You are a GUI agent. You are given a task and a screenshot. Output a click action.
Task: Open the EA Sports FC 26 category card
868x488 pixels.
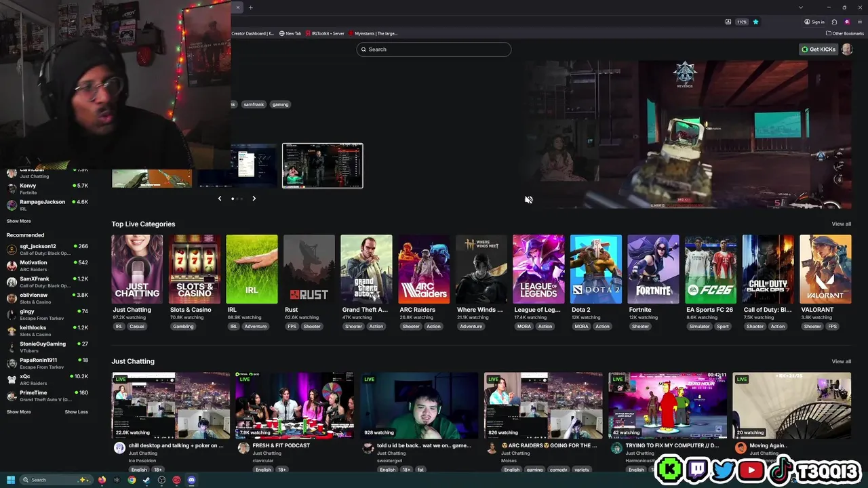[x=711, y=269]
